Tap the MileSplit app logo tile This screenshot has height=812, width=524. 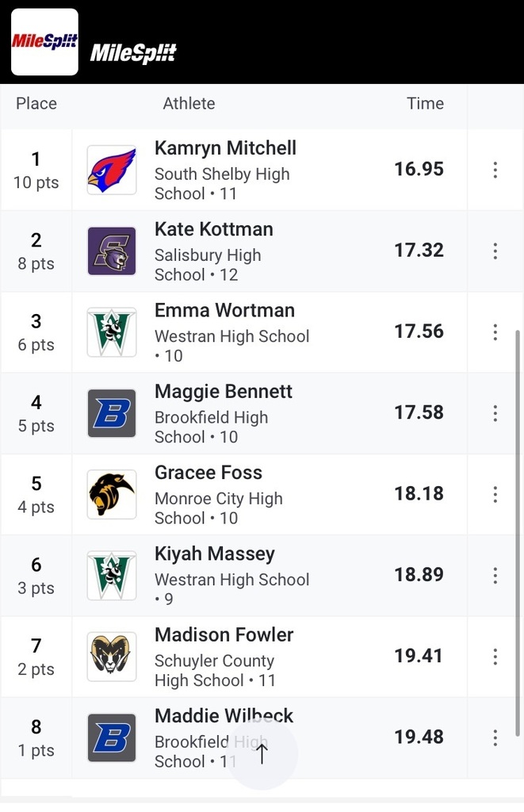point(44,42)
